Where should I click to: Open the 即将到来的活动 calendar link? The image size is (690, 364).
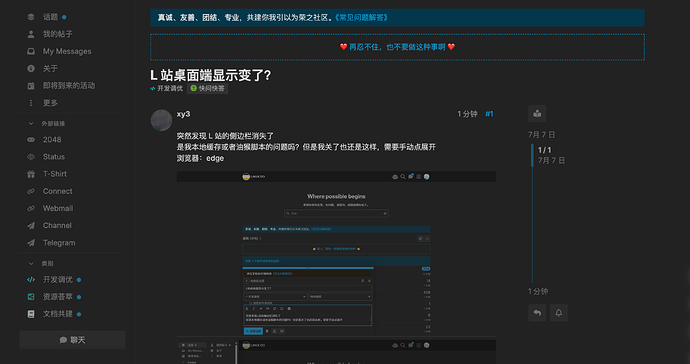point(70,85)
